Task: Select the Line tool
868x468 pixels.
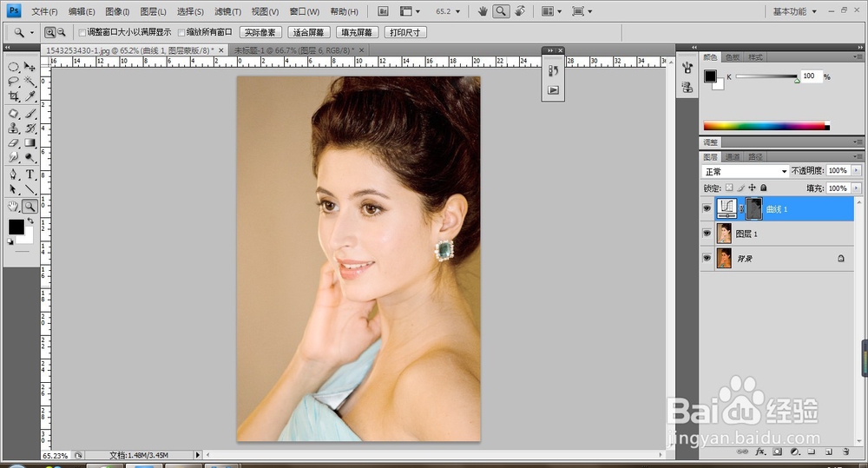Action: click(x=30, y=189)
